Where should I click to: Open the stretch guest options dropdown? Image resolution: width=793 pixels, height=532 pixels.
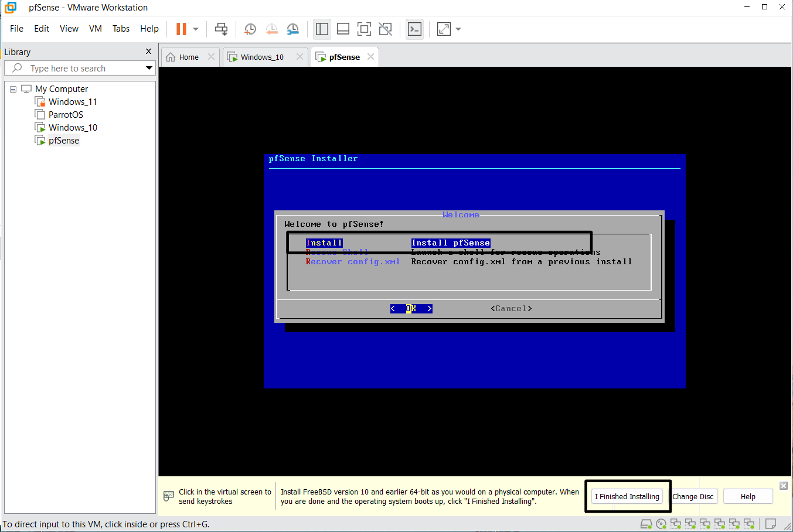pyautogui.click(x=458, y=29)
